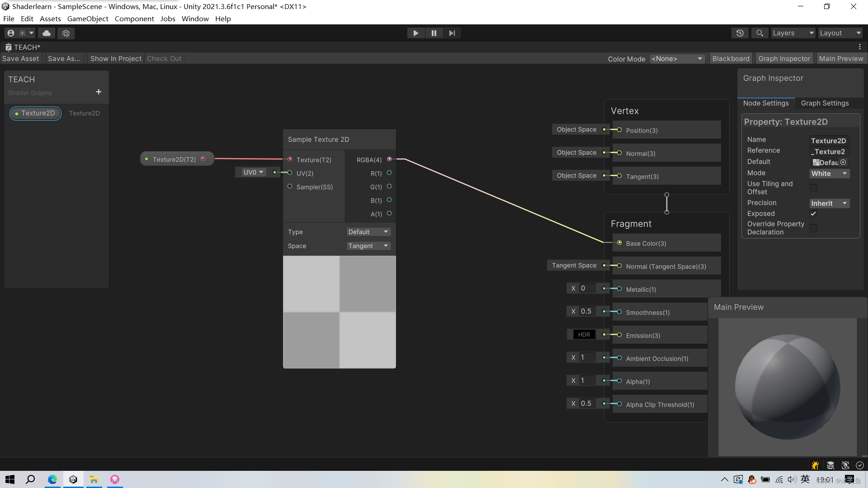
Task: Check Use Tiling and Offset
Action: (x=813, y=188)
